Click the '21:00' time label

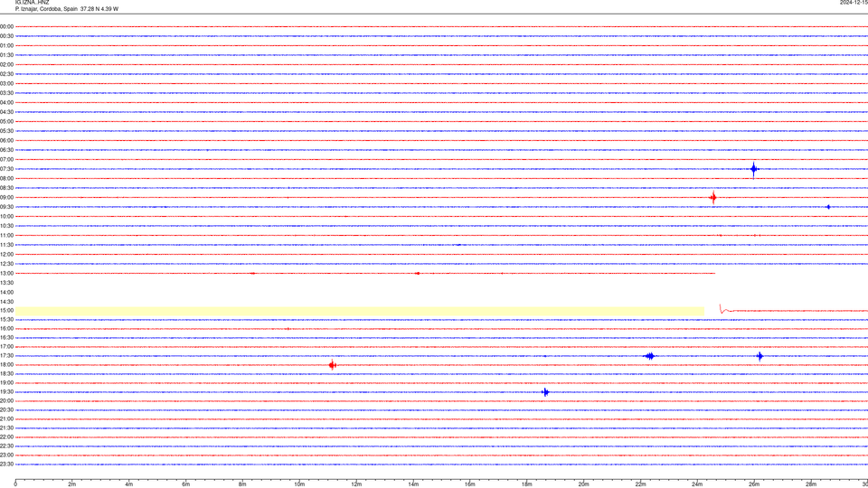[x=6, y=418]
